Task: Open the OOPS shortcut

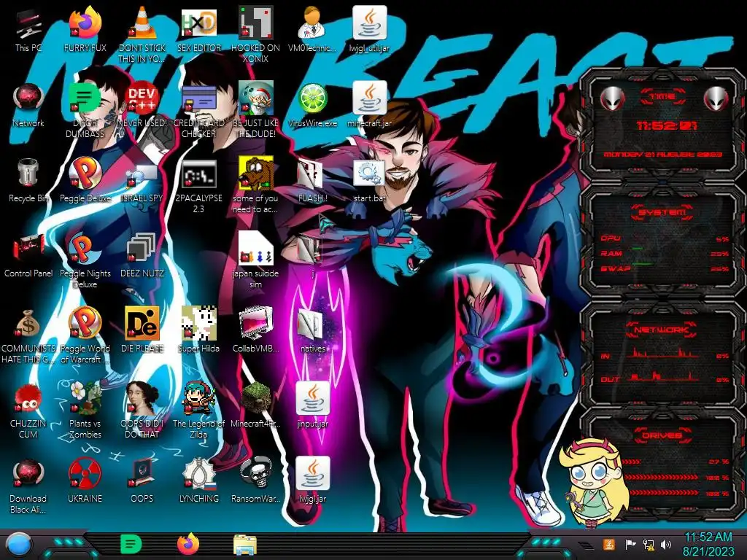Action: [x=142, y=474]
